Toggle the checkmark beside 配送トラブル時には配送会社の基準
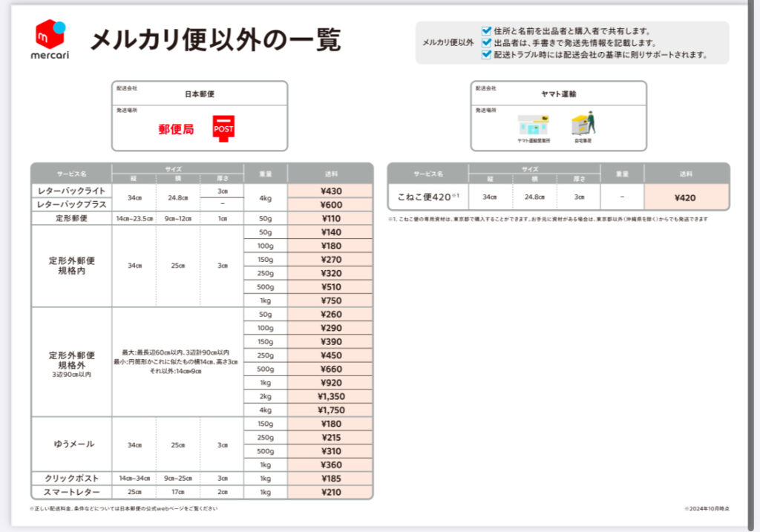Screen dimensions: 760x532 click(486, 54)
